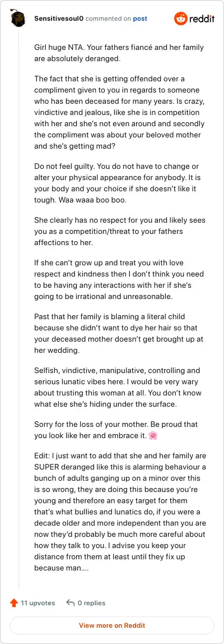Click the Sensitivesoul0 user avatar

pos(17,19)
